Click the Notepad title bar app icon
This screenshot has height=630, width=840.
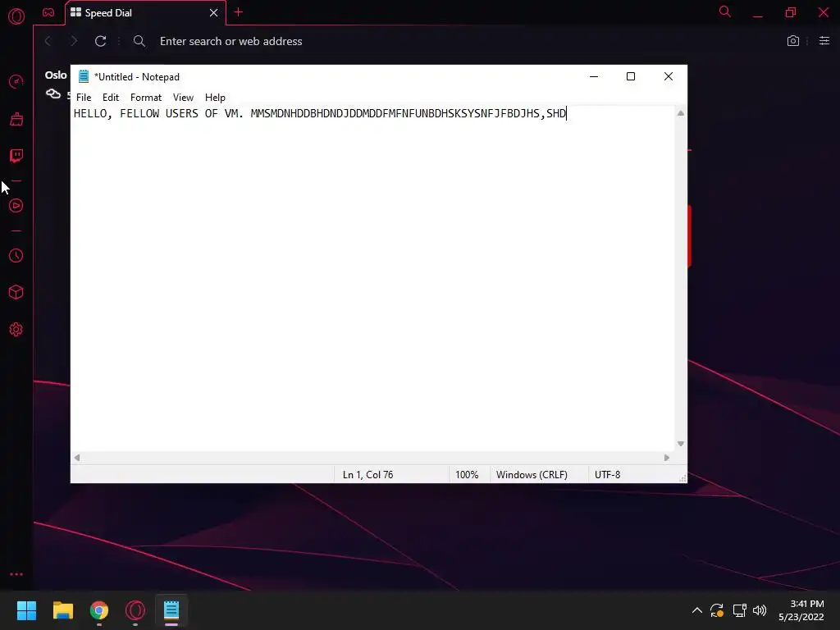(84, 76)
